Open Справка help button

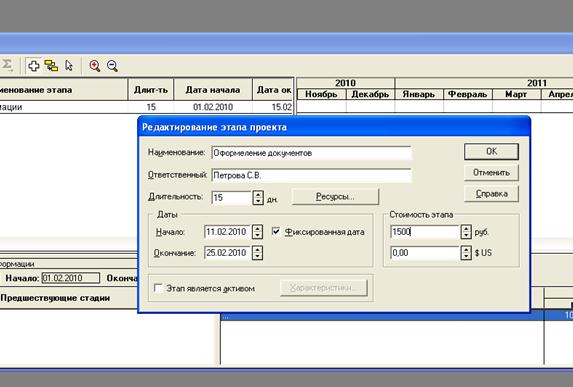coord(491,194)
